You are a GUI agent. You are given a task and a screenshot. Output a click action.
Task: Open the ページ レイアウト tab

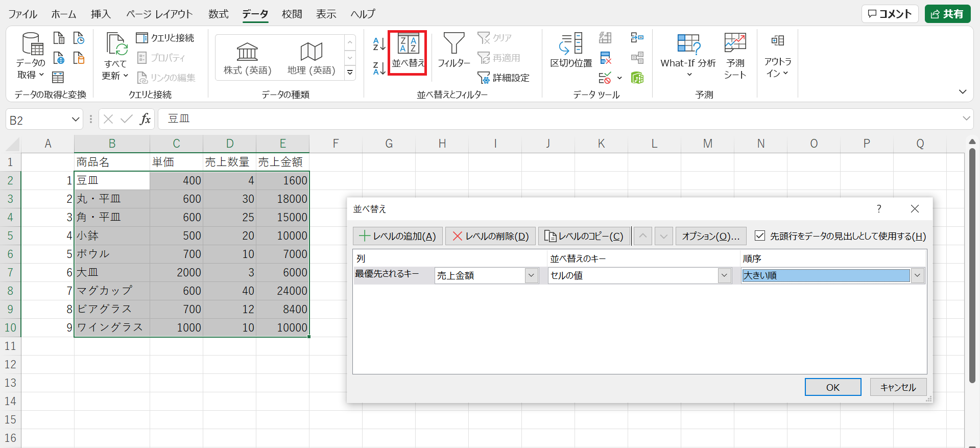[159, 14]
